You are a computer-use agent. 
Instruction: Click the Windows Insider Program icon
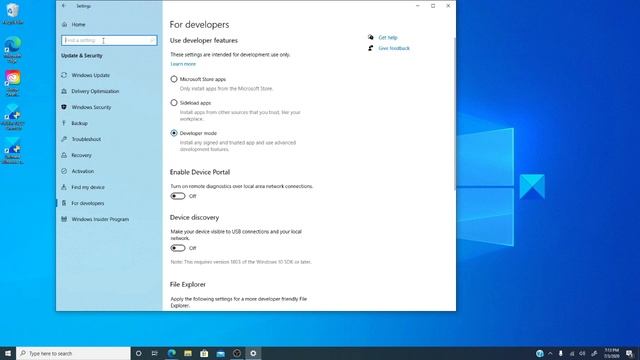pos(64,219)
